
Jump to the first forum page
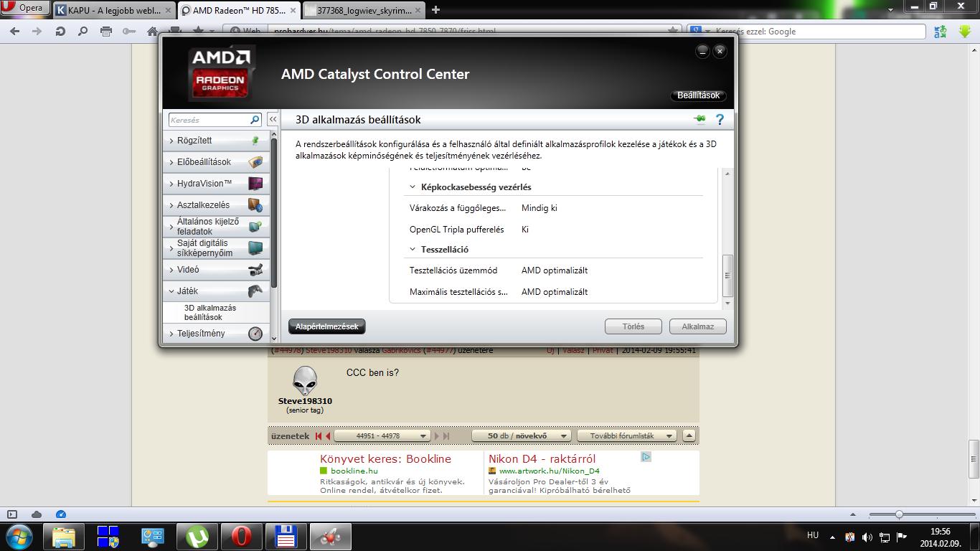319,435
